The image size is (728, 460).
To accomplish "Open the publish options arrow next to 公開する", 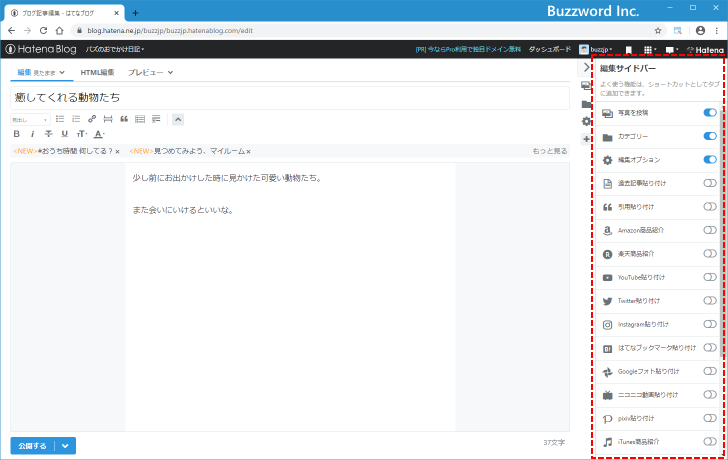I will coord(65,446).
